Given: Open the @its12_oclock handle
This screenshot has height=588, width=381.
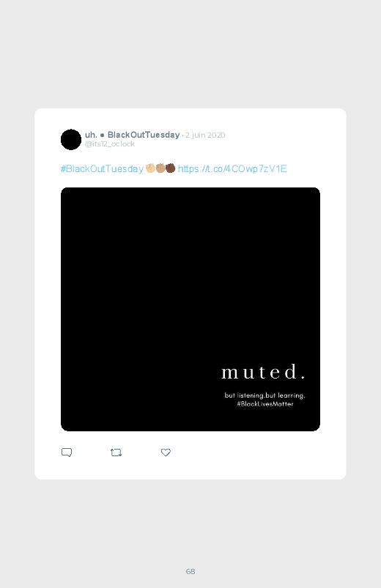Looking at the screenshot, I should 110,144.
